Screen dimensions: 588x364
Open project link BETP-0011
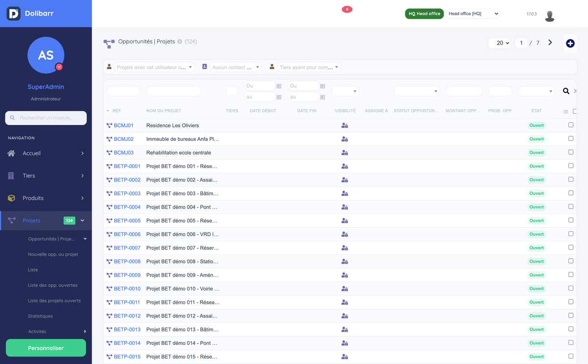coord(127,302)
